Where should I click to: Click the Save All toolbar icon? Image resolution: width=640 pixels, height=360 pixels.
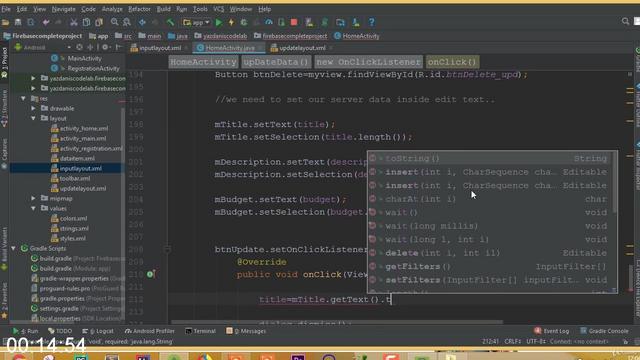[18, 22]
